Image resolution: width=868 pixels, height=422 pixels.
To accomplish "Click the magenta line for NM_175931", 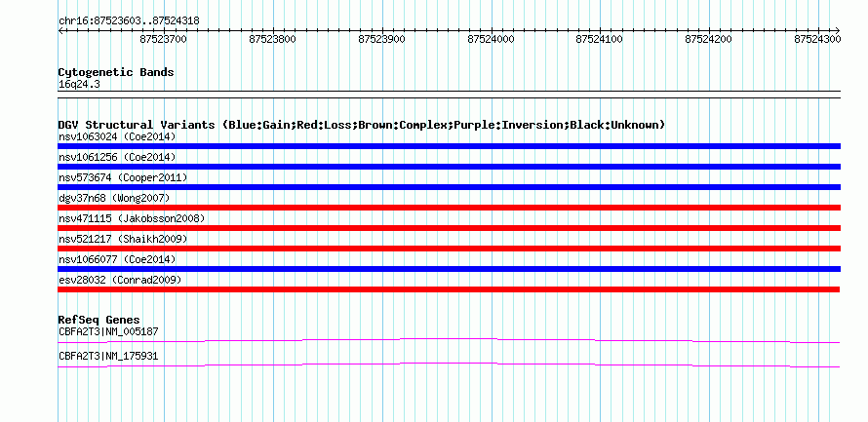I will click(449, 364).
